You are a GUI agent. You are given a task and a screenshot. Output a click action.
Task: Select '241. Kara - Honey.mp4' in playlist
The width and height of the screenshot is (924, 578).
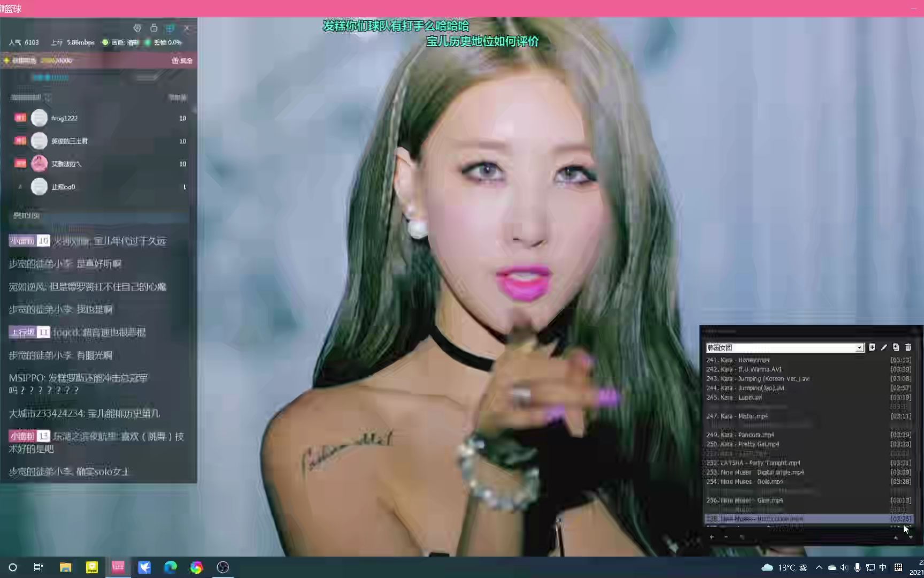808,360
